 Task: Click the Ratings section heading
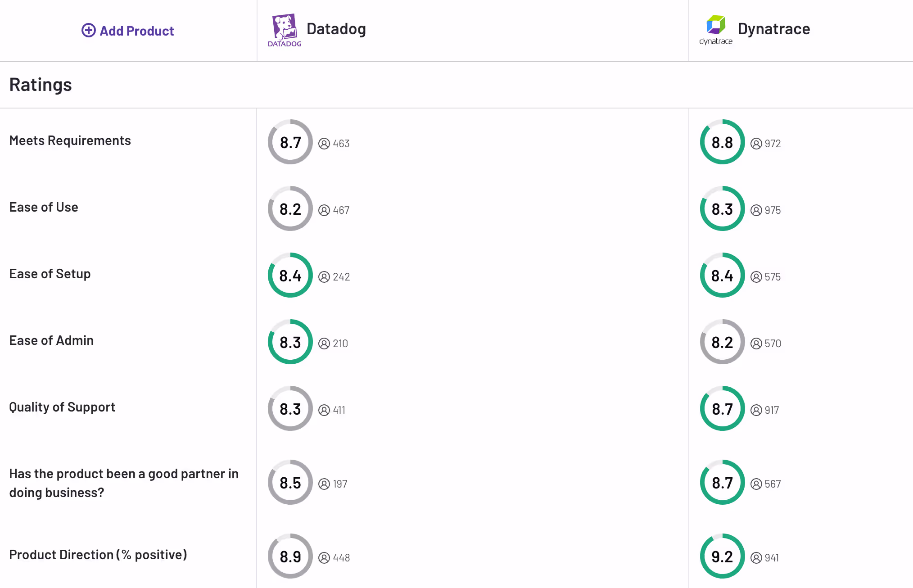coord(41,85)
